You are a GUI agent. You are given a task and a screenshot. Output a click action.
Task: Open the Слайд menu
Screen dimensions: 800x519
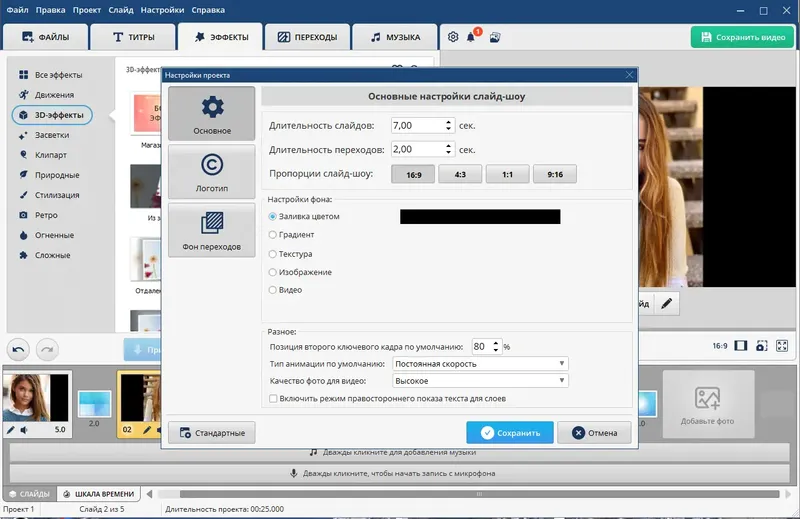click(121, 10)
